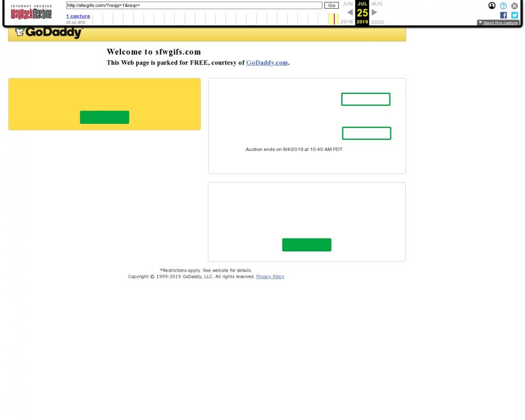Go to next capture arrow
This screenshot has height=420, width=525.
tap(374, 12)
